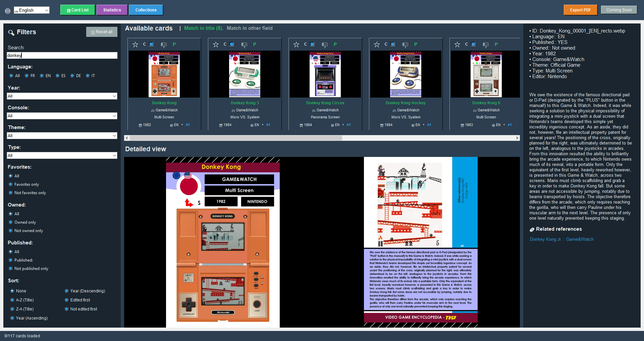Click the link icon next to Related references
The width and height of the screenshot is (644, 341).
coord(532,229)
